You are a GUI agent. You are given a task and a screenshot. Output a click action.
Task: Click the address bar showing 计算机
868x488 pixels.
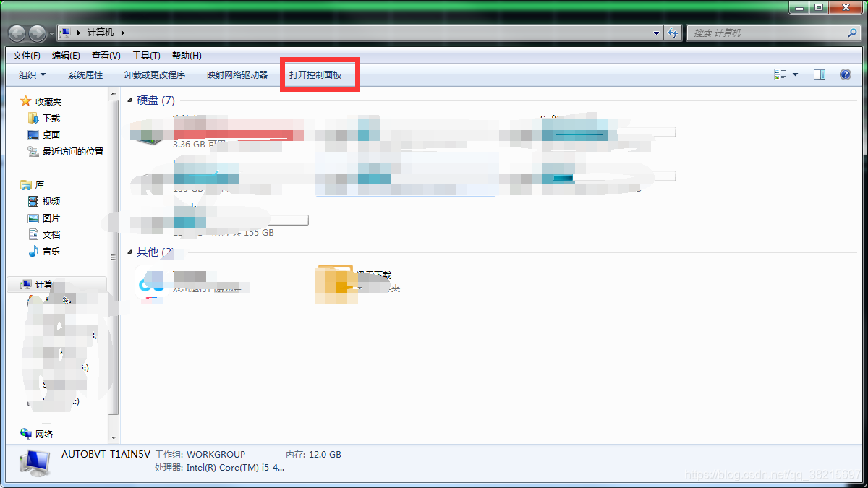[360, 33]
